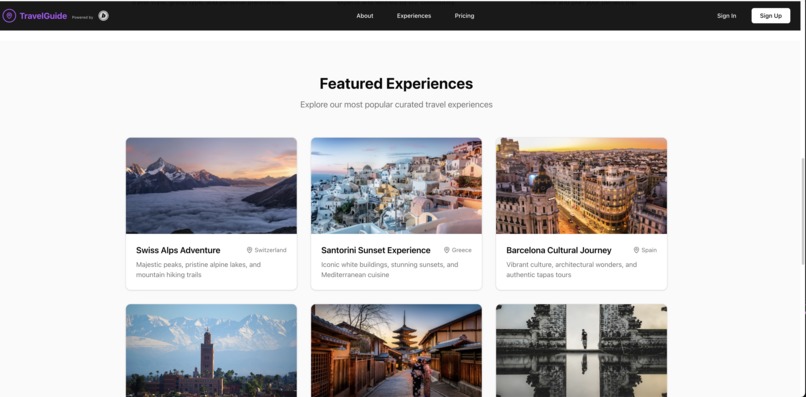This screenshot has height=397, width=806.
Task: Open the Kyoto pagoda street photo
Action: click(396, 350)
